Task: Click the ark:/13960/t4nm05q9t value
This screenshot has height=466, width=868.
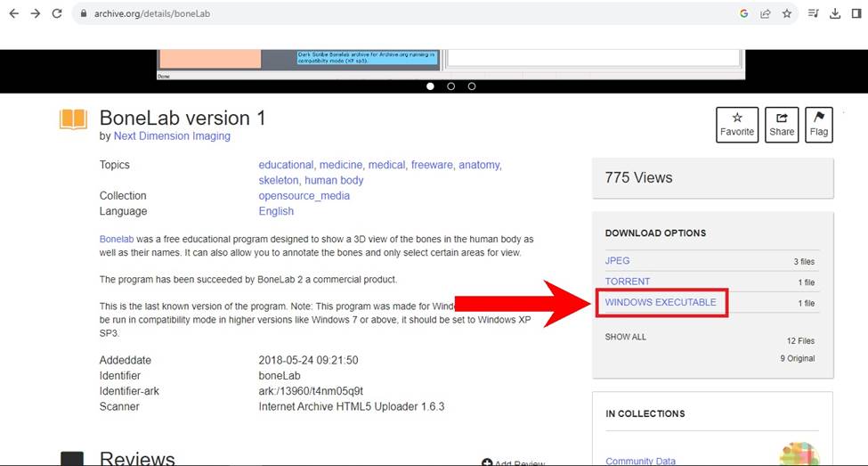Action: coord(311,391)
